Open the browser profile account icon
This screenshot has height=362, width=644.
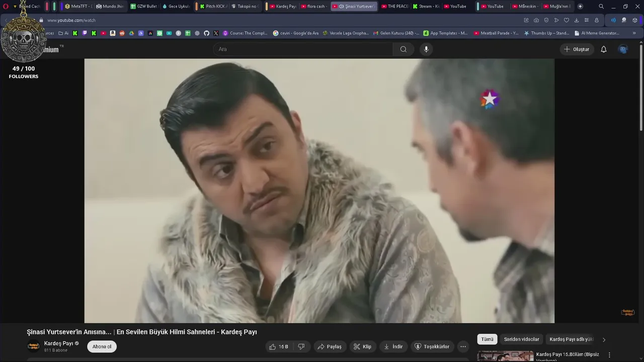[597, 20]
